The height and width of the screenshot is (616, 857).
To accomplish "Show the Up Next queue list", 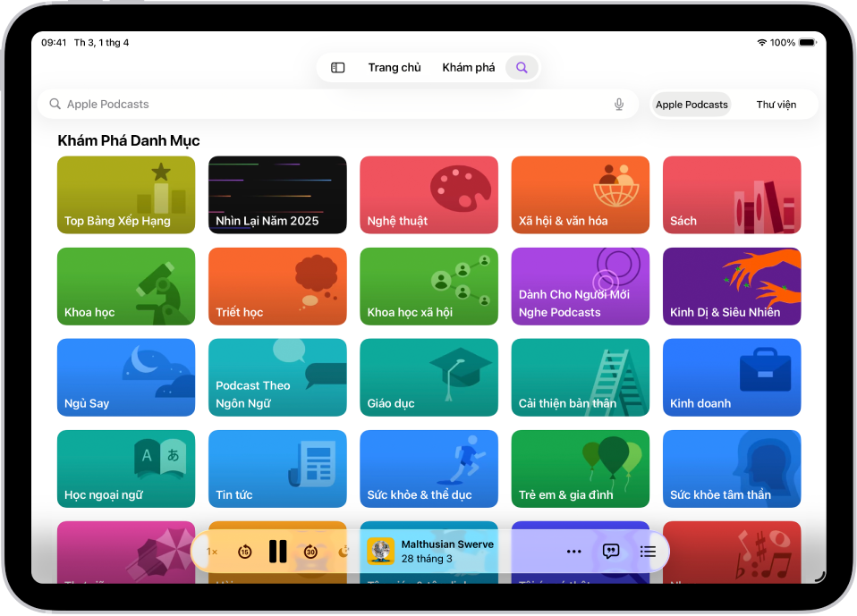I will 648,552.
